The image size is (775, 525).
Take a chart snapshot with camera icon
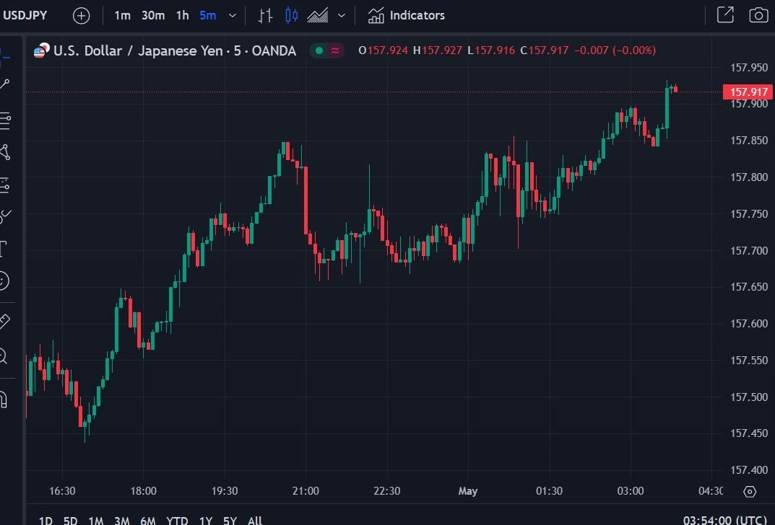point(758,15)
